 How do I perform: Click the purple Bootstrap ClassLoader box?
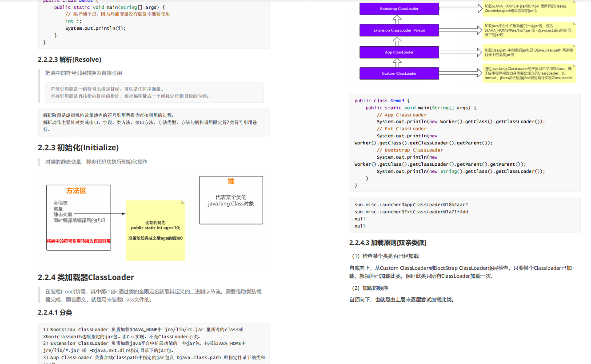click(x=399, y=9)
